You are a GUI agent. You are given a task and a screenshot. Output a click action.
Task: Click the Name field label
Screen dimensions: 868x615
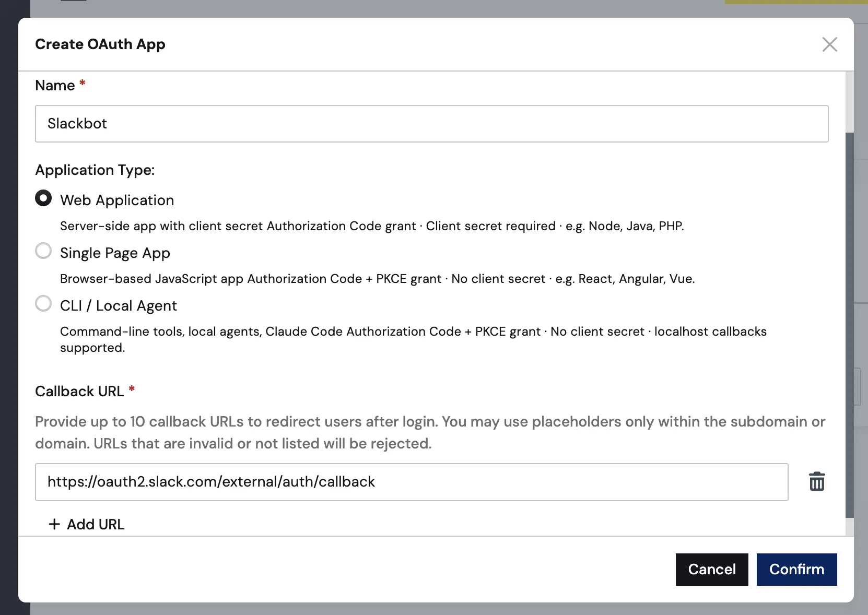point(55,86)
